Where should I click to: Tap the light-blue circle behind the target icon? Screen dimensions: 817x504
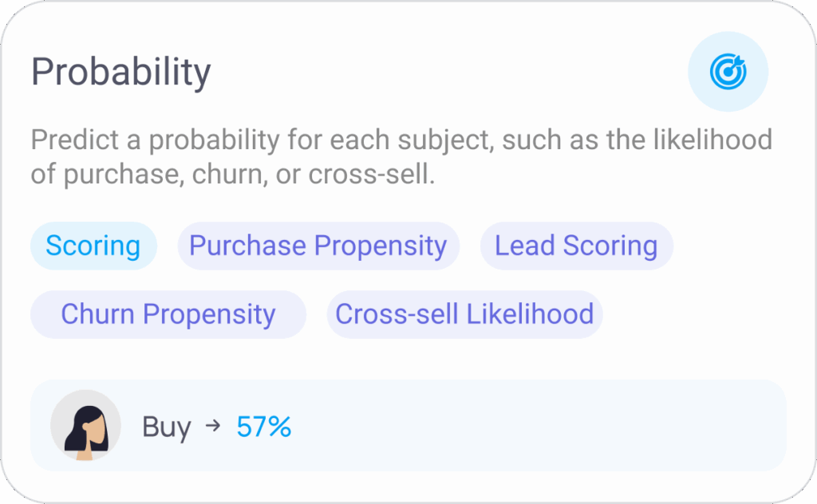click(x=728, y=72)
